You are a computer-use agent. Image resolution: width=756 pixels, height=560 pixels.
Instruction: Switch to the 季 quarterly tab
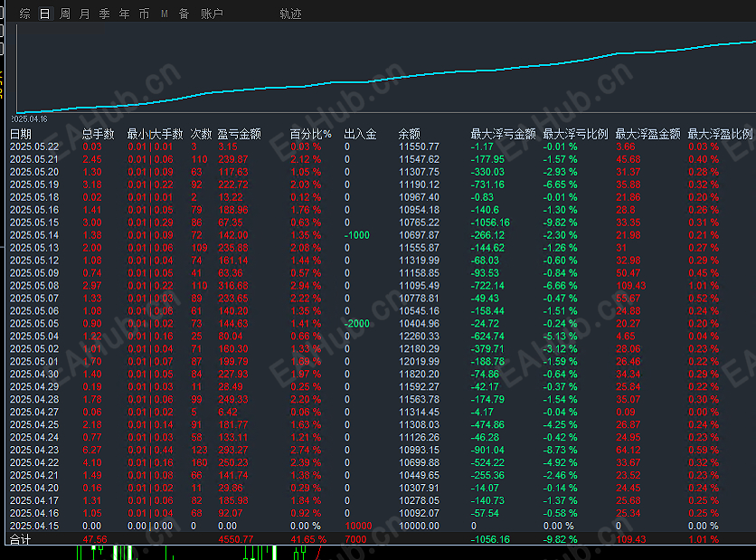point(104,14)
